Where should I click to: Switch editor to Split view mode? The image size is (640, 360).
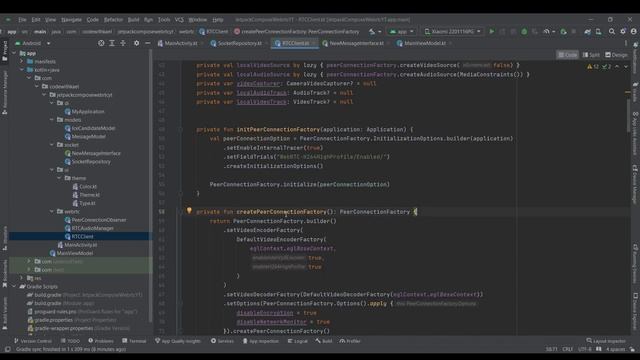coord(591,55)
